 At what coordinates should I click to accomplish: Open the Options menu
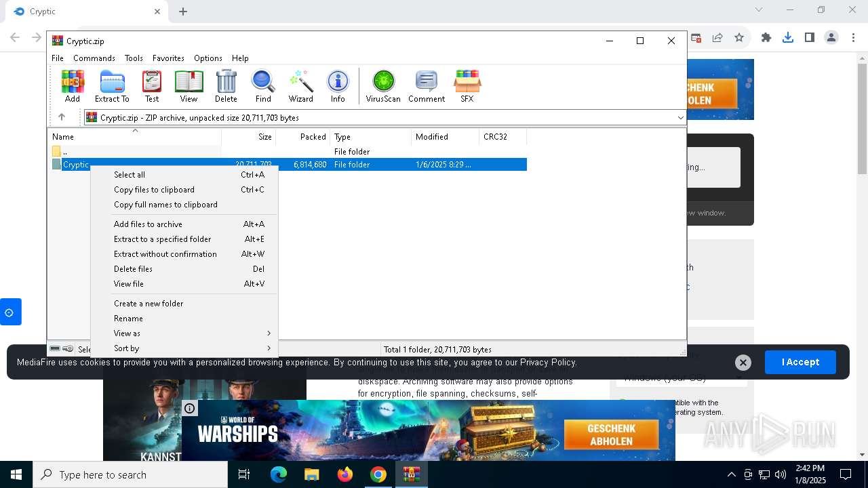tap(208, 58)
